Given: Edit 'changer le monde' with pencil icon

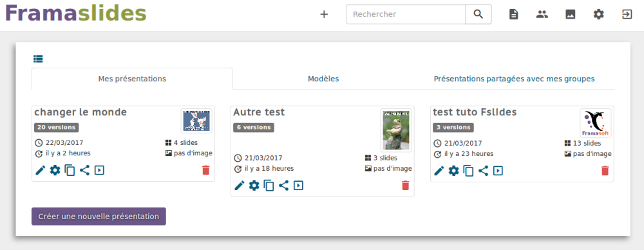Looking at the screenshot, I should coord(40,170).
